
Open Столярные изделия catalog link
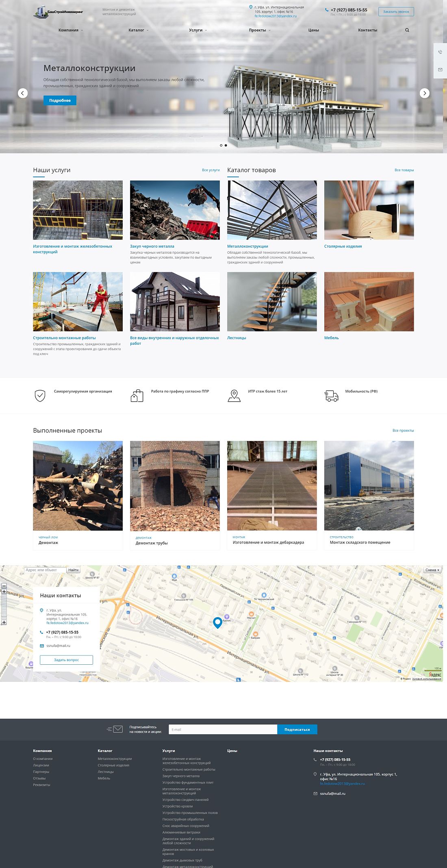click(x=343, y=246)
